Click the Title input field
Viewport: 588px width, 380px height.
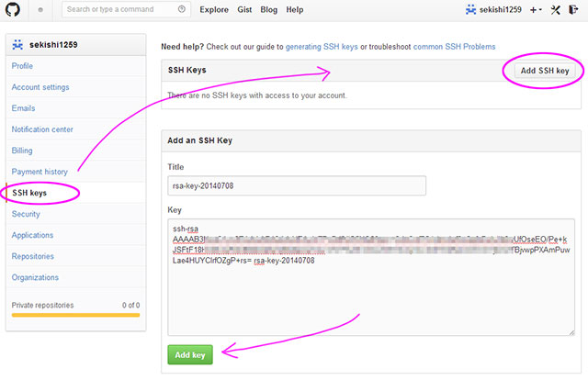click(297, 185)
